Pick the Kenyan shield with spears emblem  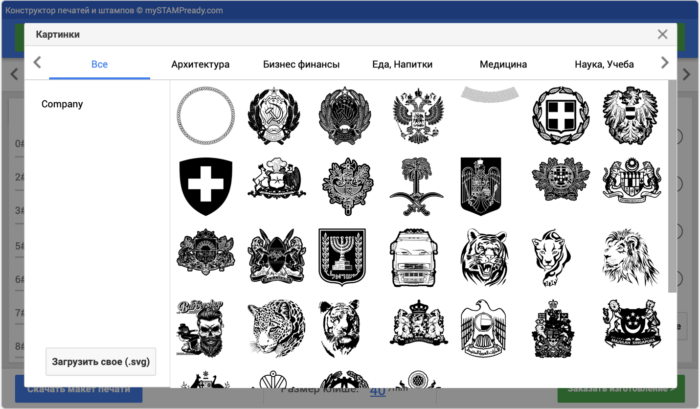click(276, 256)
